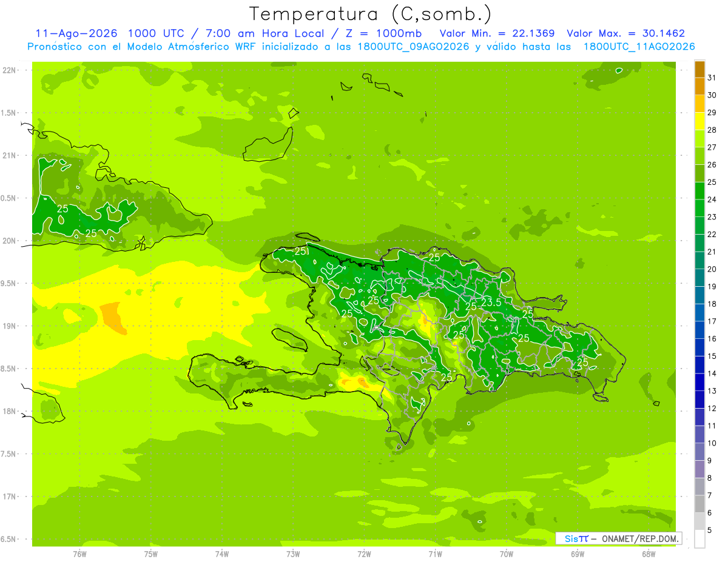Click the blue legend swatch between 15 and 16
This screenshot has width=728, height=562.
pos(699,347)
